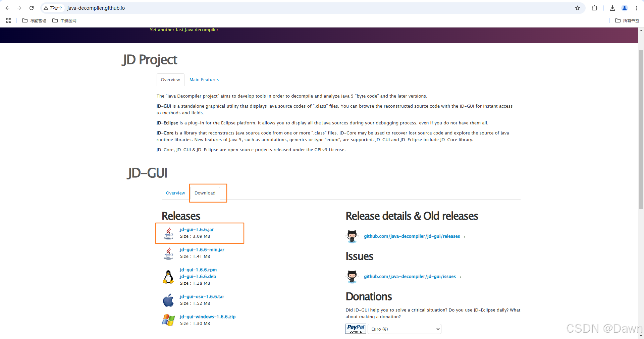This screenshot has width=644, height=339.
Task: Open the 考勤管理 bookmark folder
Action: click(34, 20)
